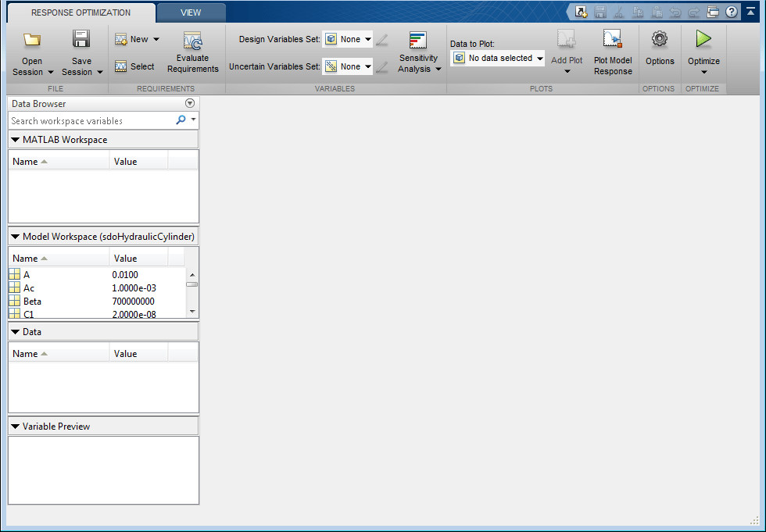This screenshot has width=766, height=532.
Task: Click the redo arrow in quick access bar
Action: pos(694,12)
